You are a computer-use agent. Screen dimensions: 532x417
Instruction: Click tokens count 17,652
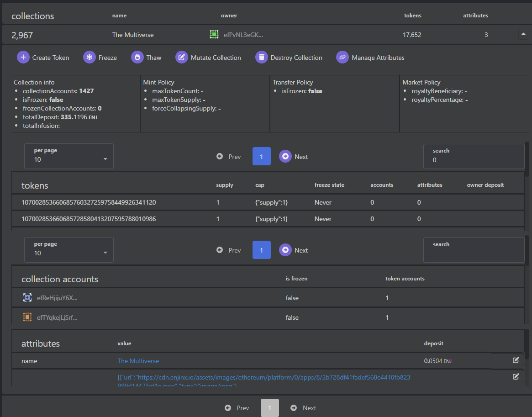(412, 35)
